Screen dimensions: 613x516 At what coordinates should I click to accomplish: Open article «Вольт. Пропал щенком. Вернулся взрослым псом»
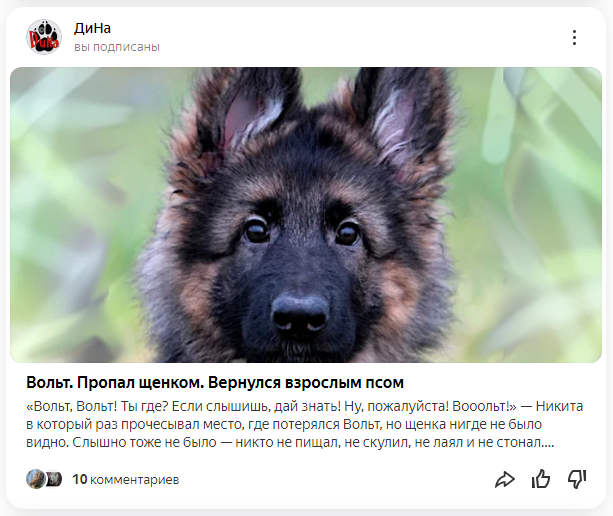click(x=215, y=382)
